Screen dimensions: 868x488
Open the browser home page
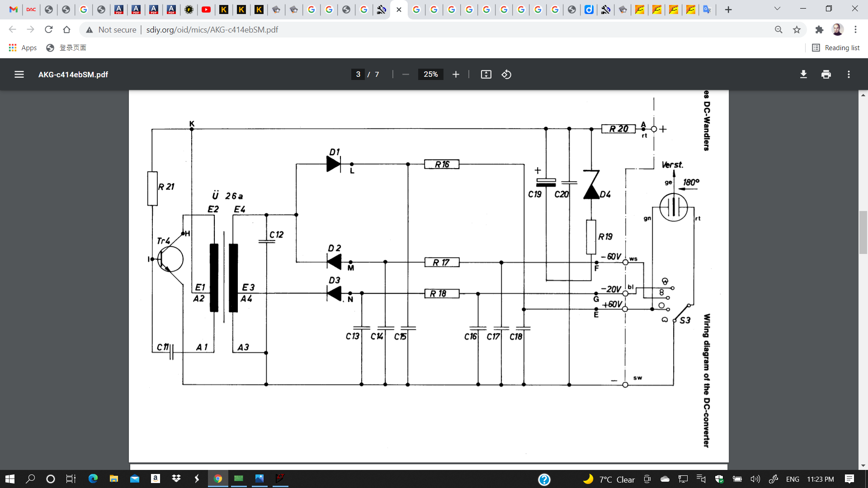point(66,29)
